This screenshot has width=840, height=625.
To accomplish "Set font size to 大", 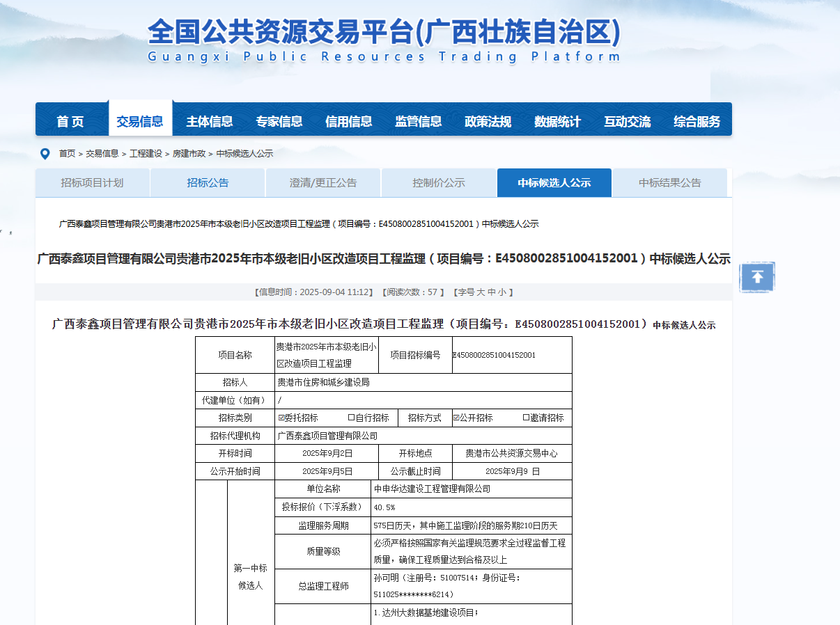I will tap(481, 292).
